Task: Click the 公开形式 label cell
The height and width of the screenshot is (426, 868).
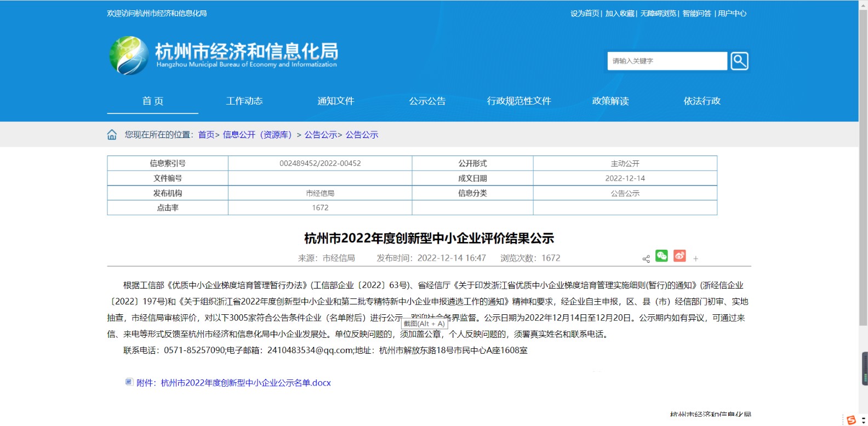Action: [x=472, y=163]
